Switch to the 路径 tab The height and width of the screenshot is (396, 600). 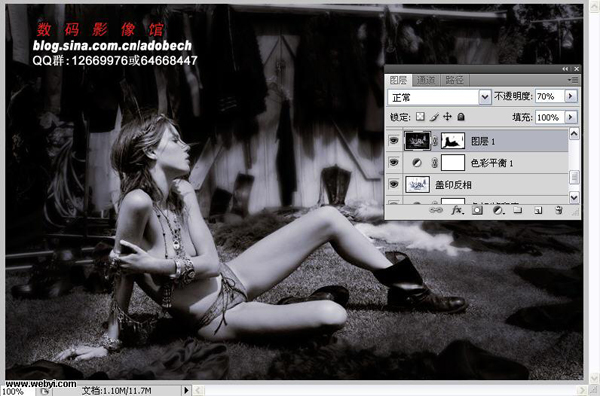(x=455, y=80)
